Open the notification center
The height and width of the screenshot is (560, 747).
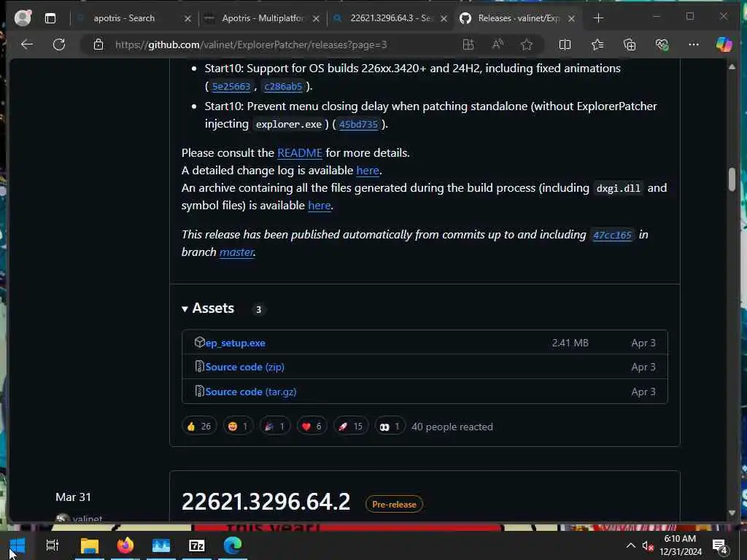pos(720,547)
